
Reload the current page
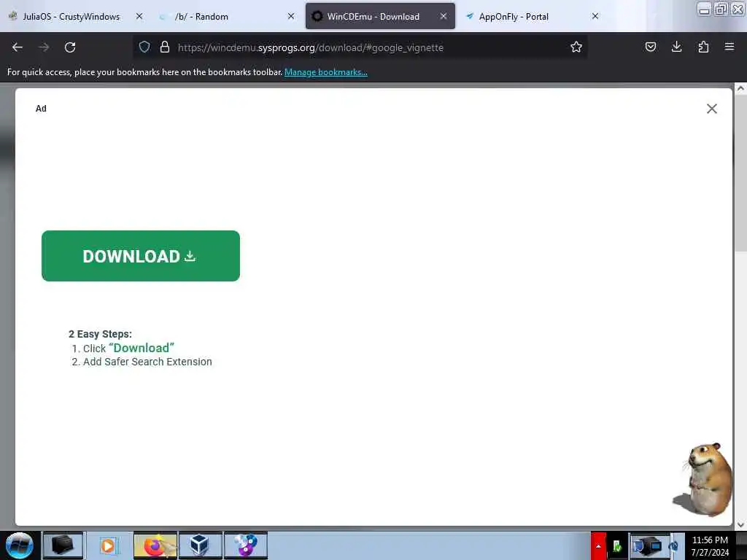tap(70, 47)
